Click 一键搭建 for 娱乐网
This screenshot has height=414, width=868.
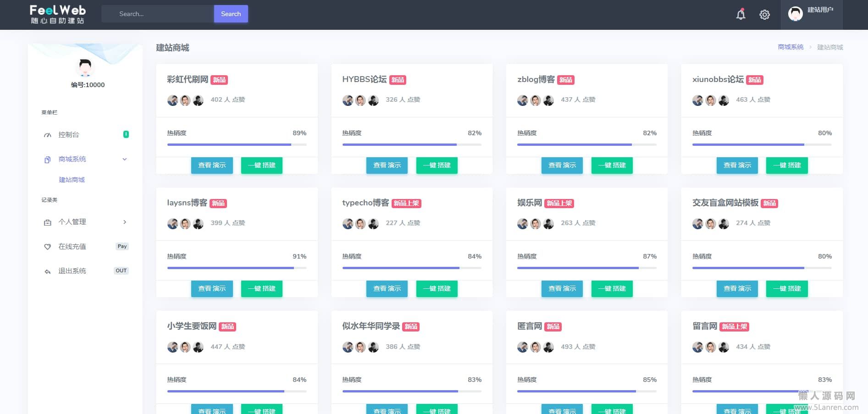(612, 288)
